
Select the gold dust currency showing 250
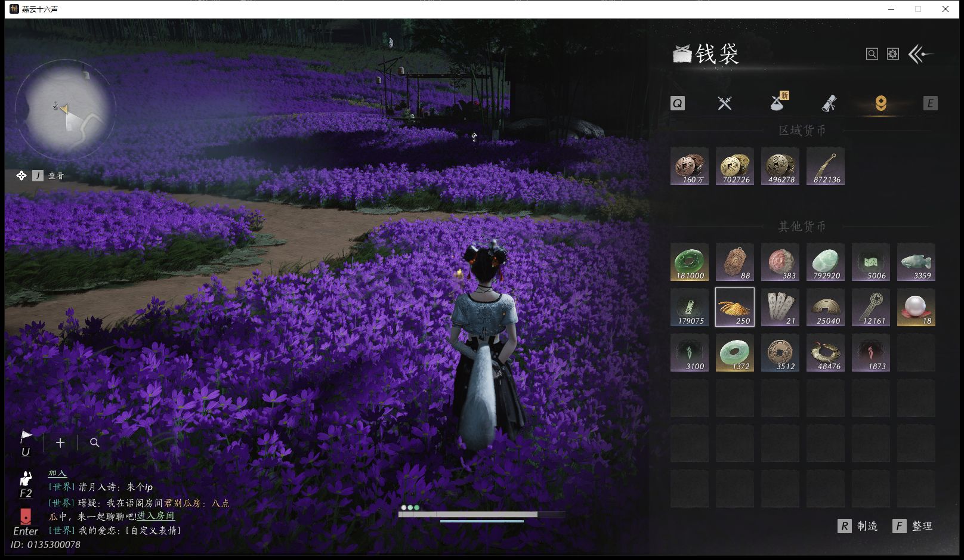735,307
